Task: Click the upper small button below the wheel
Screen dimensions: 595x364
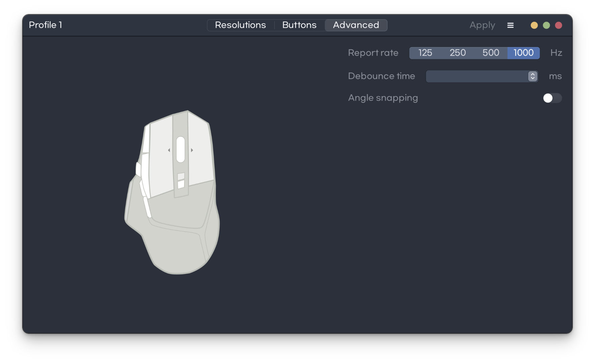Action: [x=181, y=176]
